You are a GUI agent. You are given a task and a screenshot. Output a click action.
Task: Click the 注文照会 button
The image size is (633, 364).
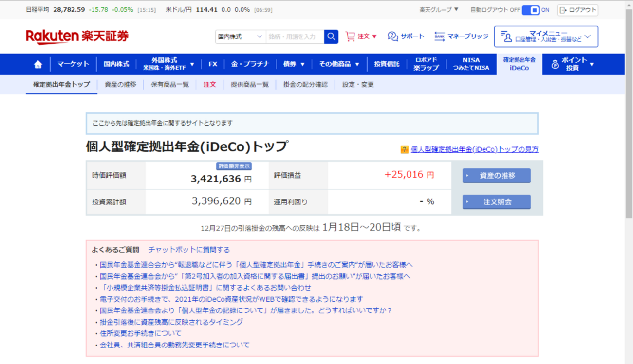point(496,202)
